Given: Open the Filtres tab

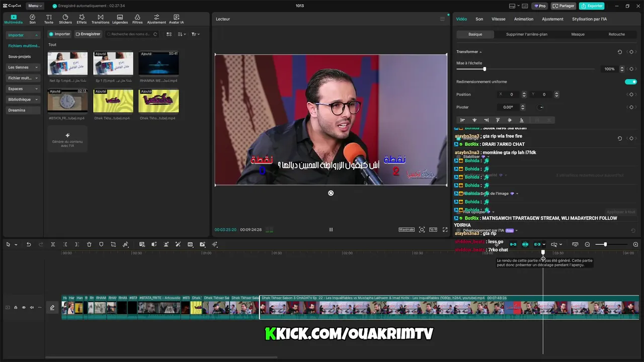Looking at the screenshot, I should [137, 19].
